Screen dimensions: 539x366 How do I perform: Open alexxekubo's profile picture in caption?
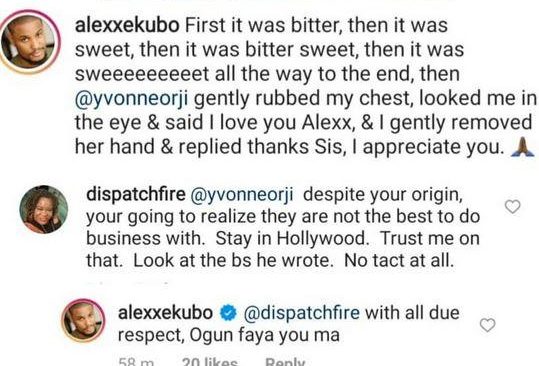tap(30, 42)
